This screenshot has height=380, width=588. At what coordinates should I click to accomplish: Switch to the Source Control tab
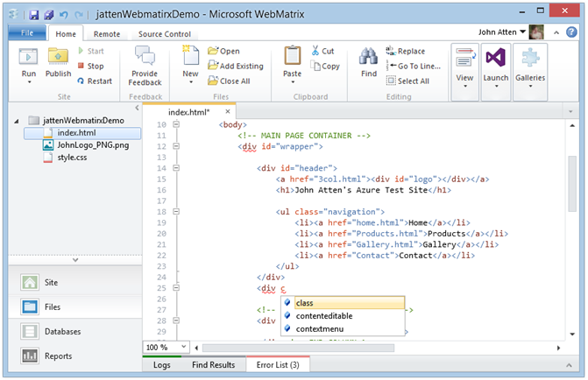[165, 34]
